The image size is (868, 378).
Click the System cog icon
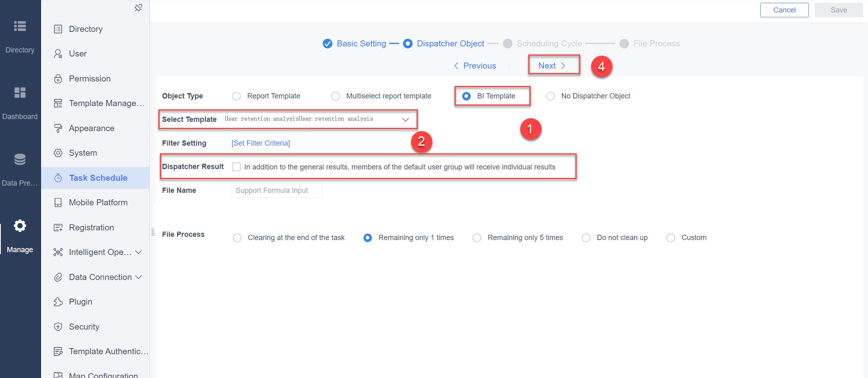58,153
